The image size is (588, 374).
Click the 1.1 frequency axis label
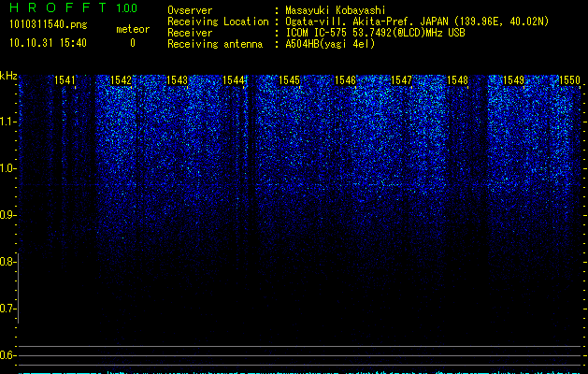[x=7, y=122]
